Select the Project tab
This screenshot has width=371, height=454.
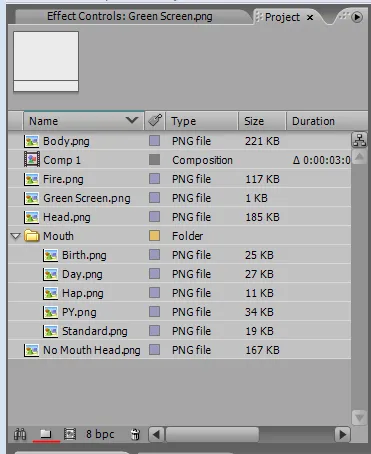(282, 17)
